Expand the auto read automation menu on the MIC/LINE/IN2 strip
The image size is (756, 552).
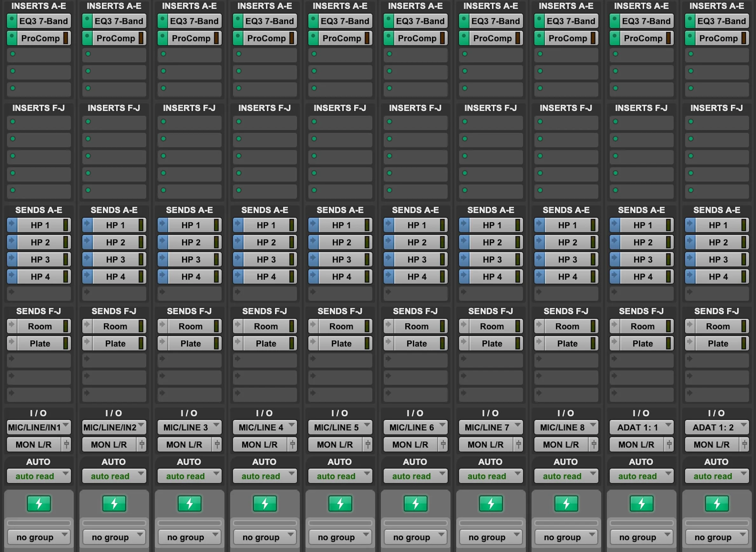(114, 476)
